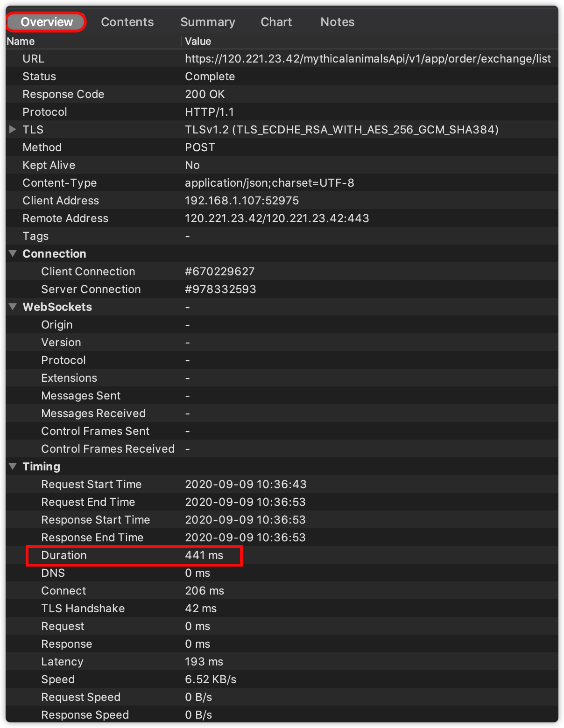Expand the TLS row disclosure triangle
Screen dimensions: 564x728
[13, 129]
